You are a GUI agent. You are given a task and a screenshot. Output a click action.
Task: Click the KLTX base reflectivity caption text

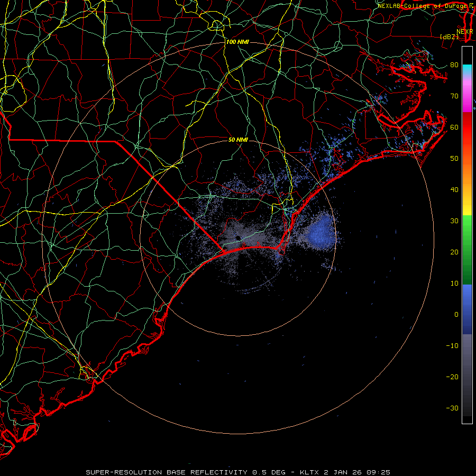(238, 472)
